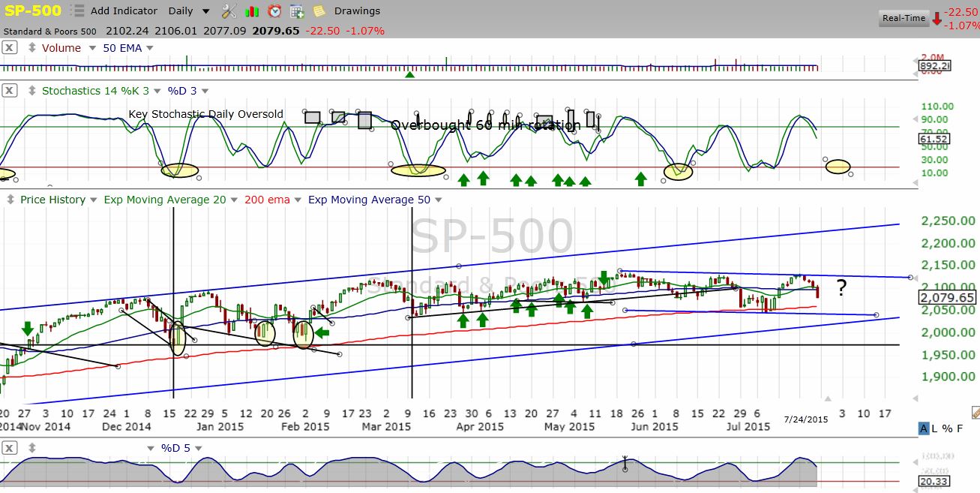Click the SP-500 symbol label
980x493 pixels.
32,11
